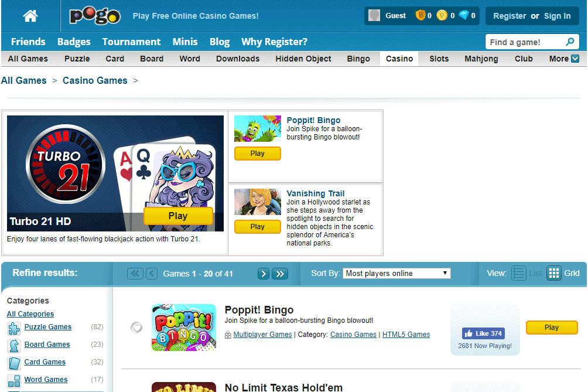Select the Puzzle Games category icon

point(13,328)
